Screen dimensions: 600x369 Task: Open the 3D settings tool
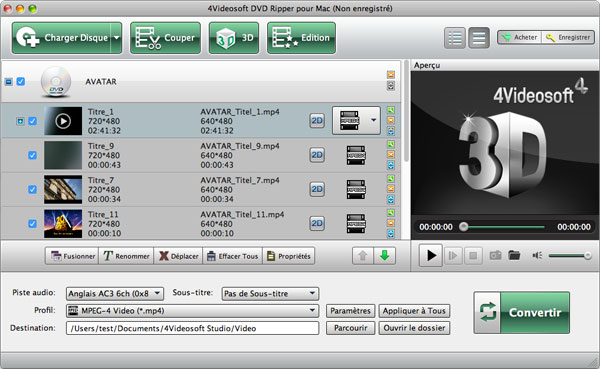234,38
